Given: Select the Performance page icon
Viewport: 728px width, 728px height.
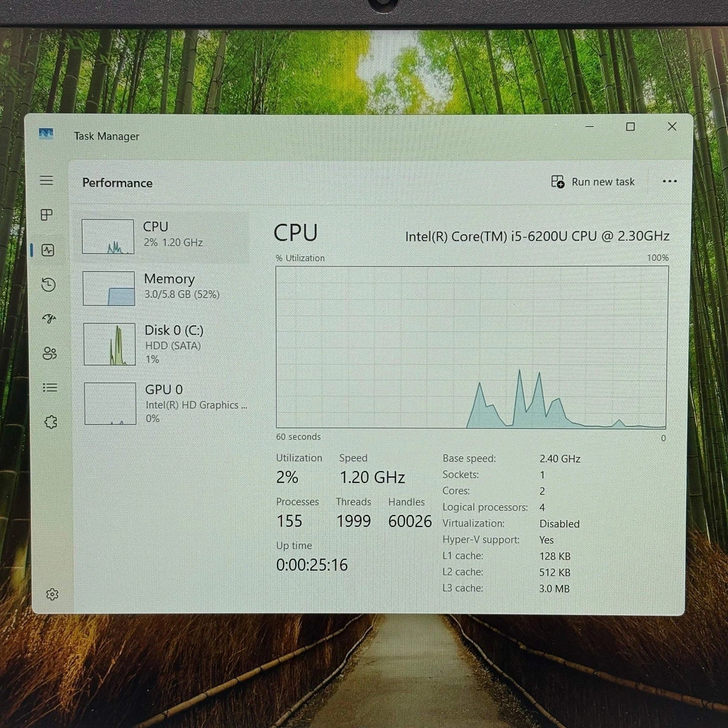Looking at the screenshot, I should click(x=48, y=250).
